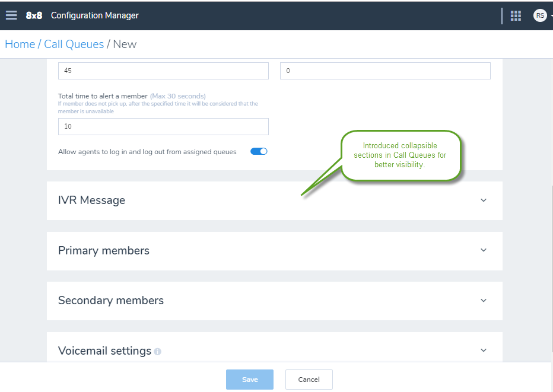Click the field containing 0

point(385,71)
